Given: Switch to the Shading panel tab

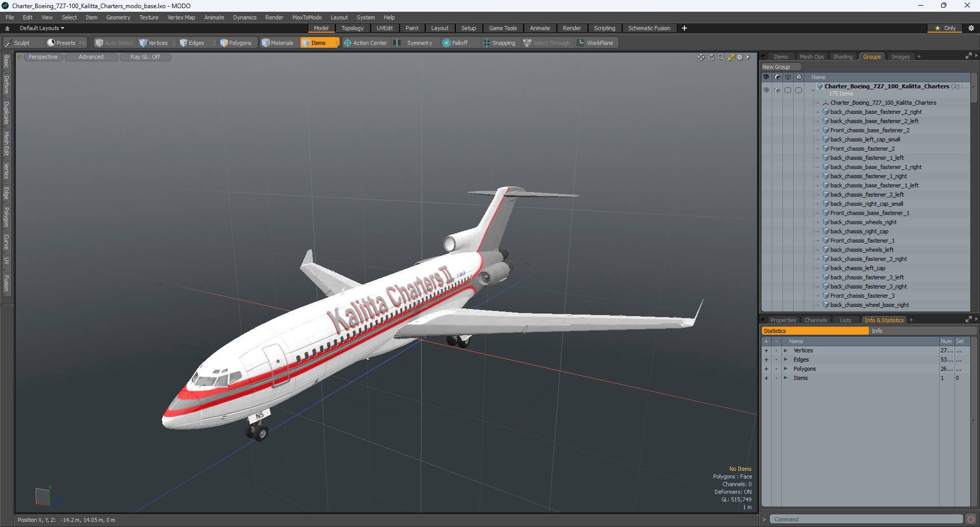Looking at the screenshot, I should tap(843, 57).
